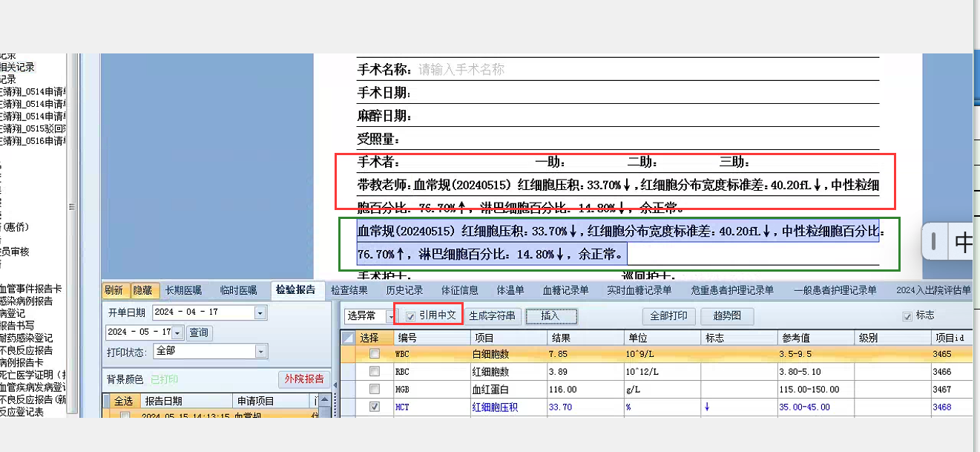This screenshot has height=452, width=980.
Task: Click the 查询 button
Action: coord(198,333)
